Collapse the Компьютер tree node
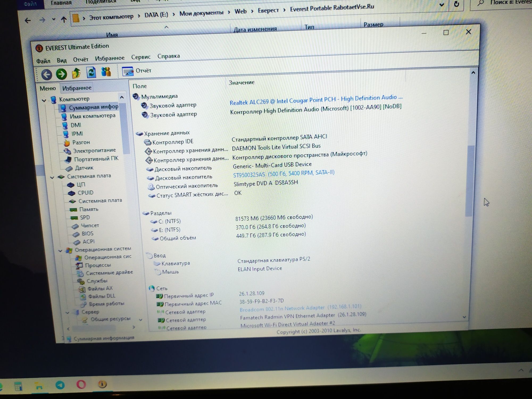The width and height of the screenshot is (532, 399). point(44,101)
